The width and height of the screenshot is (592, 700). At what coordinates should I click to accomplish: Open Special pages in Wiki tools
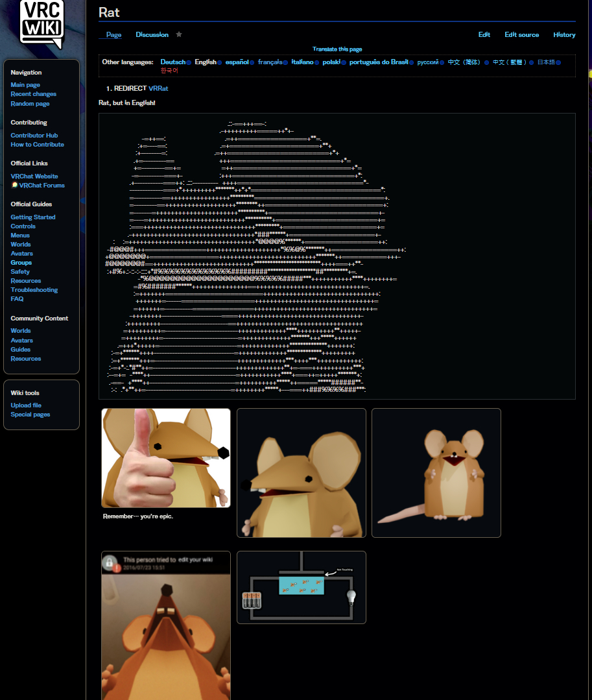(30, 415)
